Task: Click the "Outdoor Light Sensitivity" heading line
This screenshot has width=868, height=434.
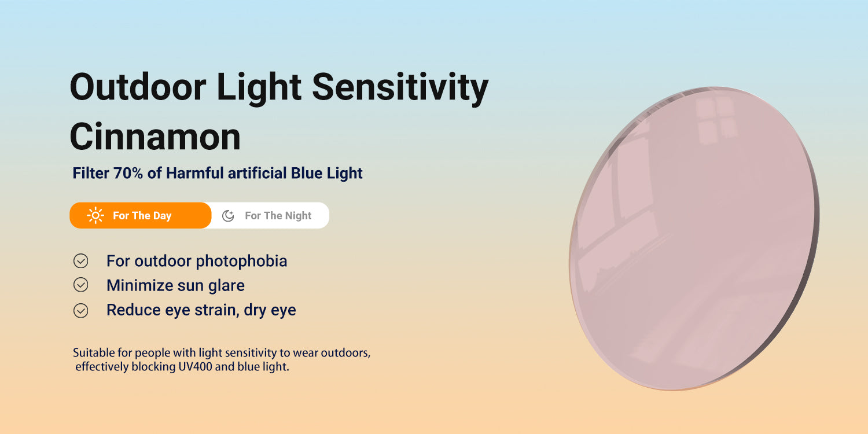Action: [x=279, y=88]
